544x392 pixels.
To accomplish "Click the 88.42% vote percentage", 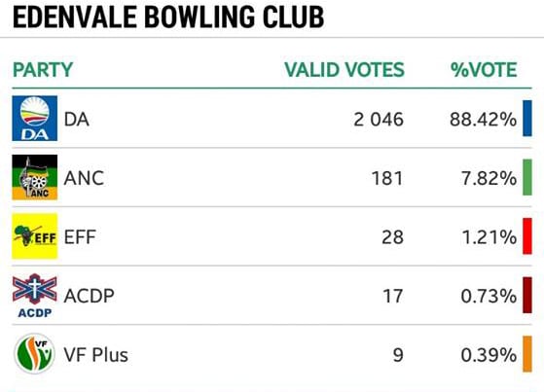I will click(x=484, y=120).
